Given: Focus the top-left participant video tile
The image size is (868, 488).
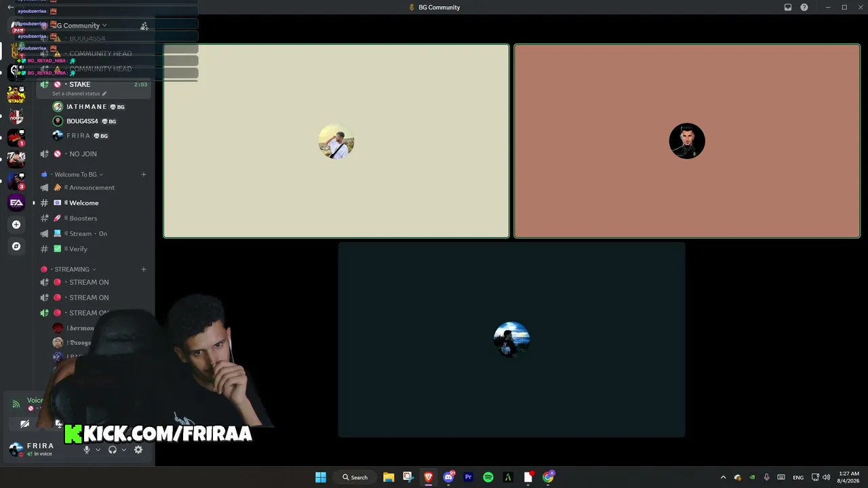Looking at the screenshot, I should (336, 141).
